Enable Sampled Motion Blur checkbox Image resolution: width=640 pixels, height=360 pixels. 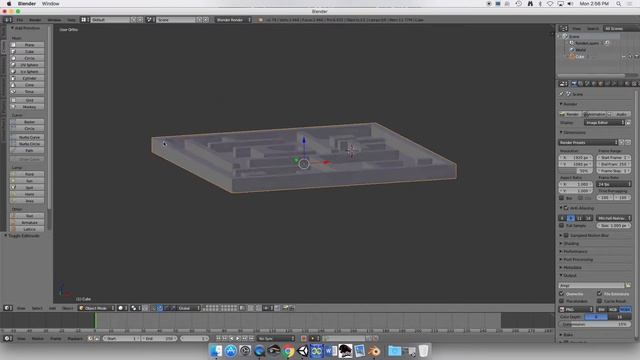tap(566, 236)
